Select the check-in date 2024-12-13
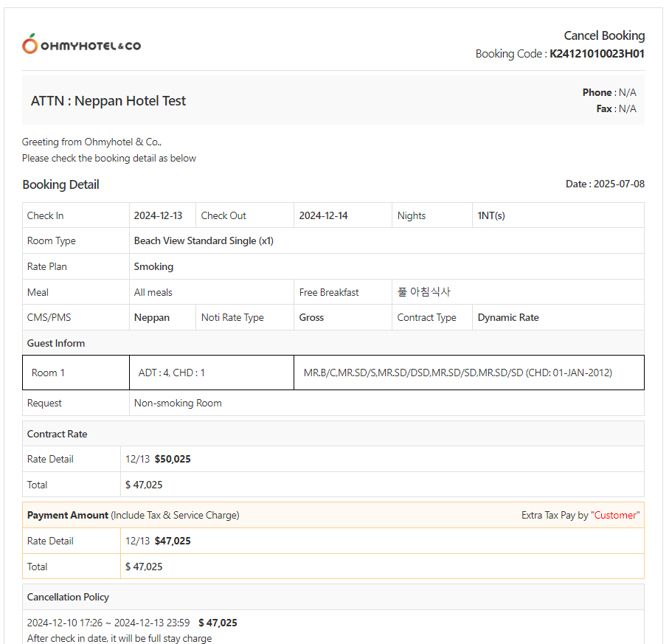This screenshot has width=669, height=644. coord(158,215)
